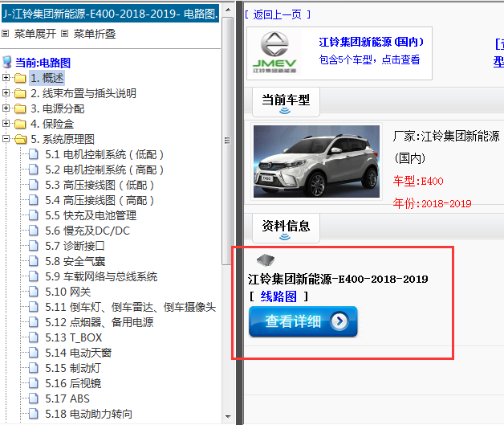Click the page icon for 5.17 ABS
Image resolution: width=504 pixels, height=425 pixels.
[x=34, y=398]
